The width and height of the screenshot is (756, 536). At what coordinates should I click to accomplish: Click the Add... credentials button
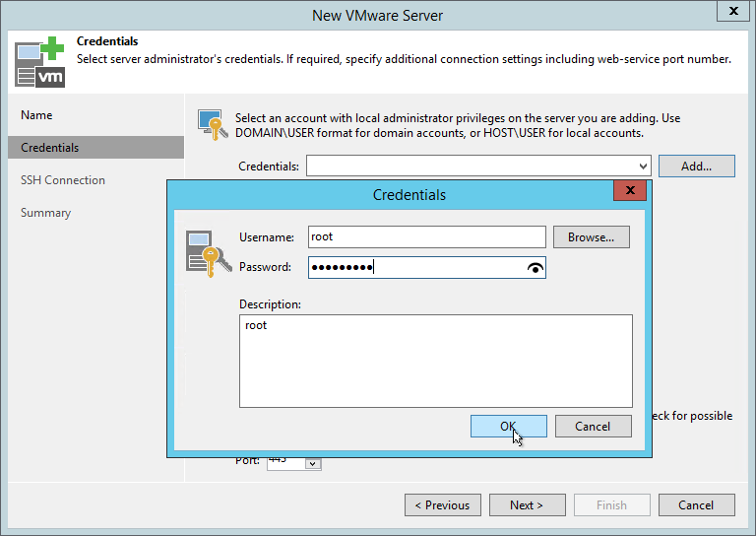[697, 167]
